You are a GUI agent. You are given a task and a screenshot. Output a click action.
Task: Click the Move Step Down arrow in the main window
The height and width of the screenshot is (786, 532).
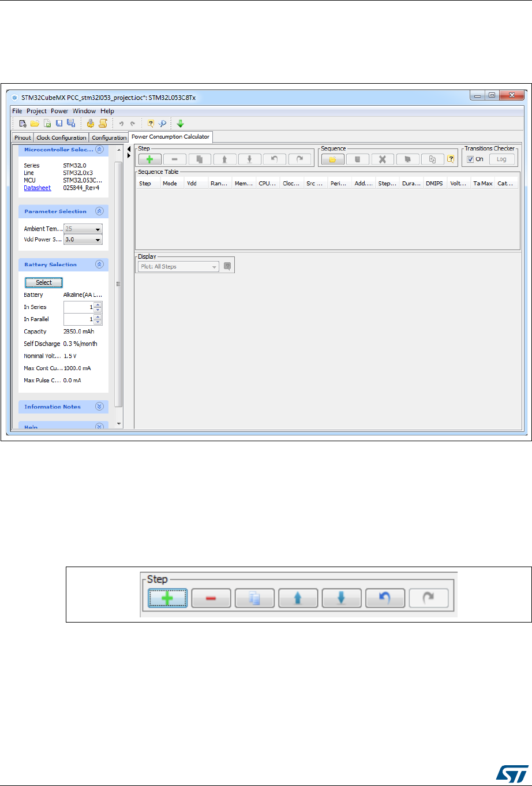point(250,159)
